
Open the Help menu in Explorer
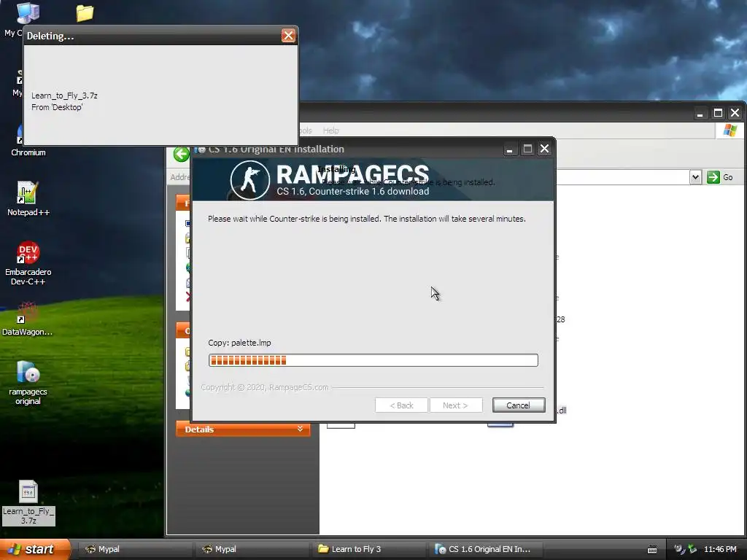(330, 131)
